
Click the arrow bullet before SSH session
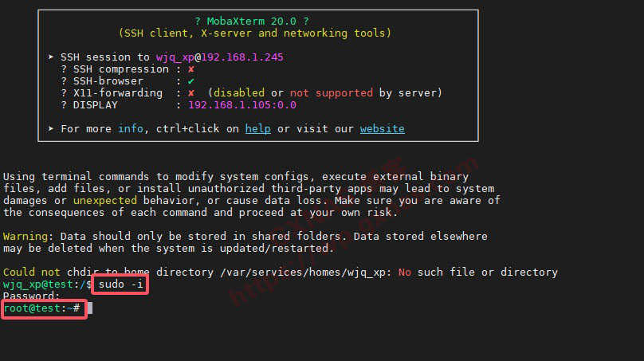(x=51, y=57)
